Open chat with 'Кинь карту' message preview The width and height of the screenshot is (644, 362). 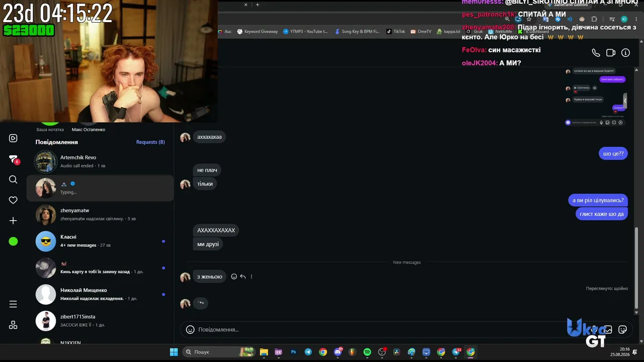tap(100, 268)
